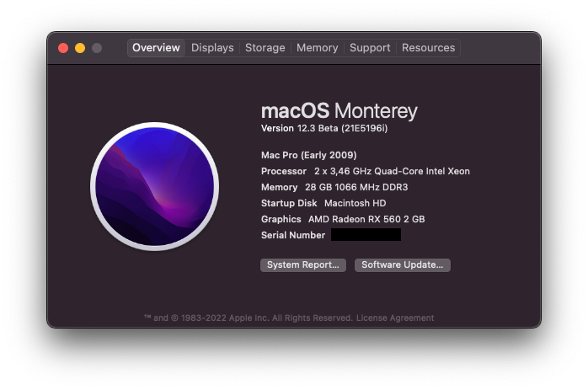Switch to the Resources tab
This screenshot has height=390, width=588.
point(428,48)
